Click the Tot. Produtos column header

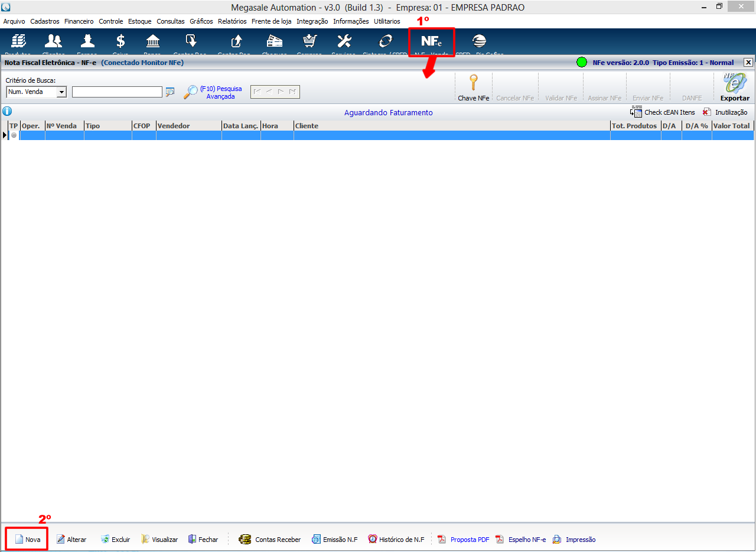click(x=636, y=126)
